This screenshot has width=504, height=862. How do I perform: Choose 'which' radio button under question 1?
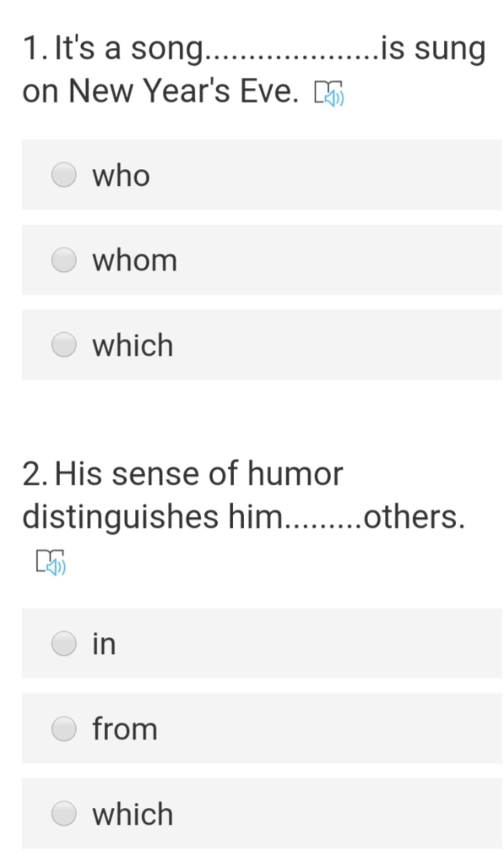tap(64, 345)
